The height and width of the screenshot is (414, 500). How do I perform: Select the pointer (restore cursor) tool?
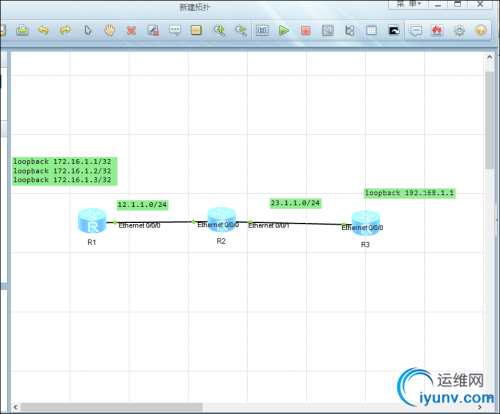pyautogui.click(x=88, y=30)
